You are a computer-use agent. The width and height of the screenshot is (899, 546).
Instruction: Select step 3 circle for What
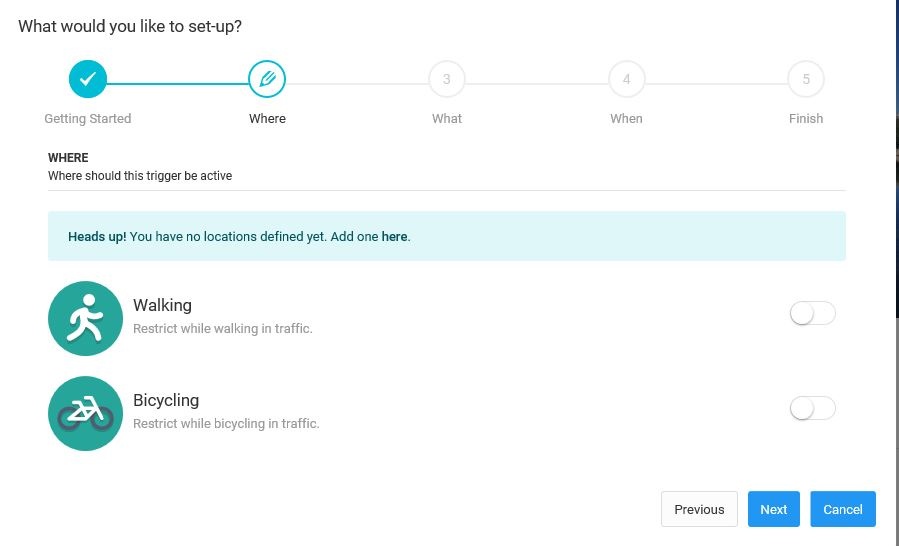pos(446,79)
